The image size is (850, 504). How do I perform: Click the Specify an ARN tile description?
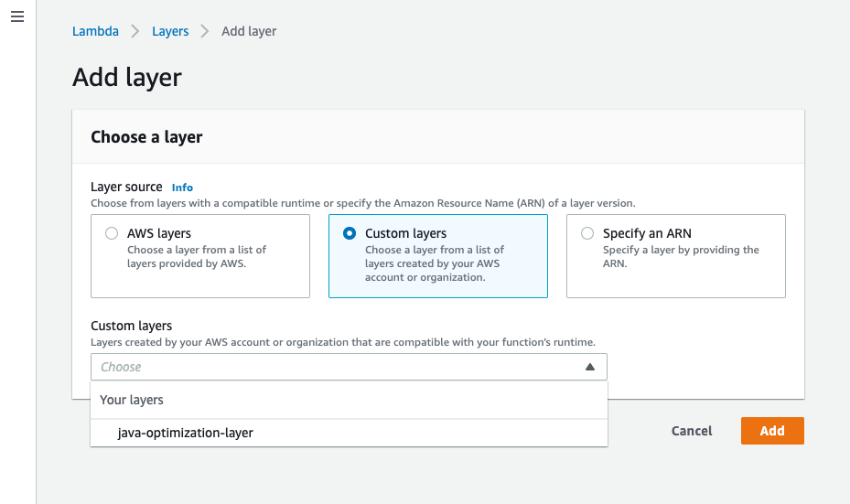[x=681, y=257]
